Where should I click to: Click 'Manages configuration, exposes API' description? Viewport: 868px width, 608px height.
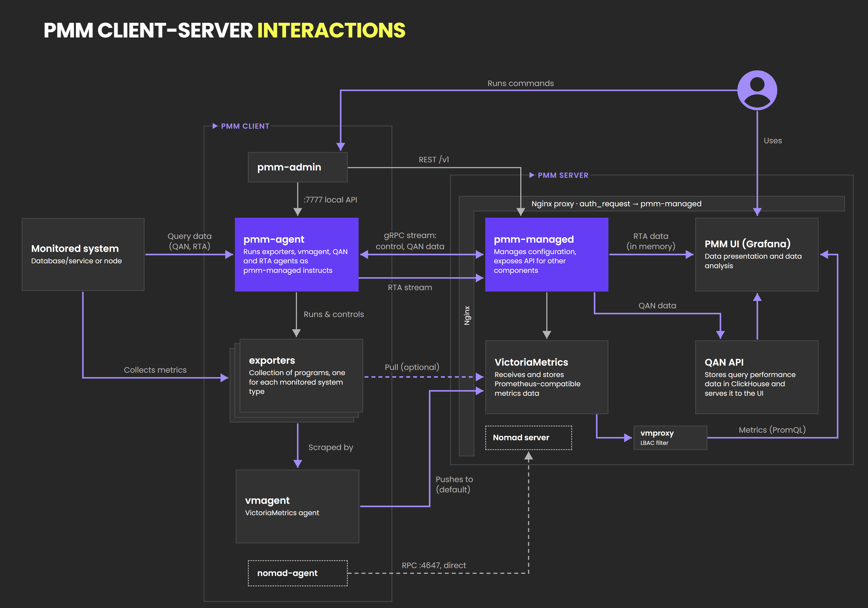click(535, 261)
